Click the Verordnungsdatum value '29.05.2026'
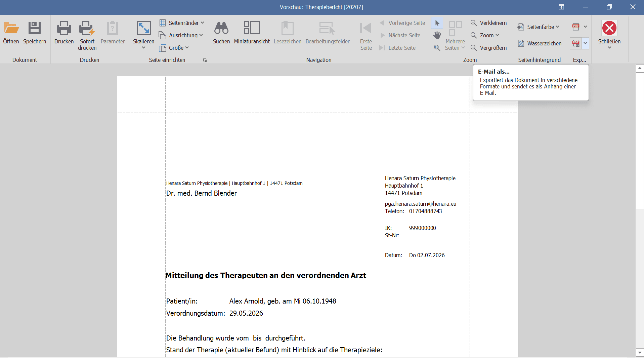This screenshot has height=358, width=644. click(x=246, y=313)
